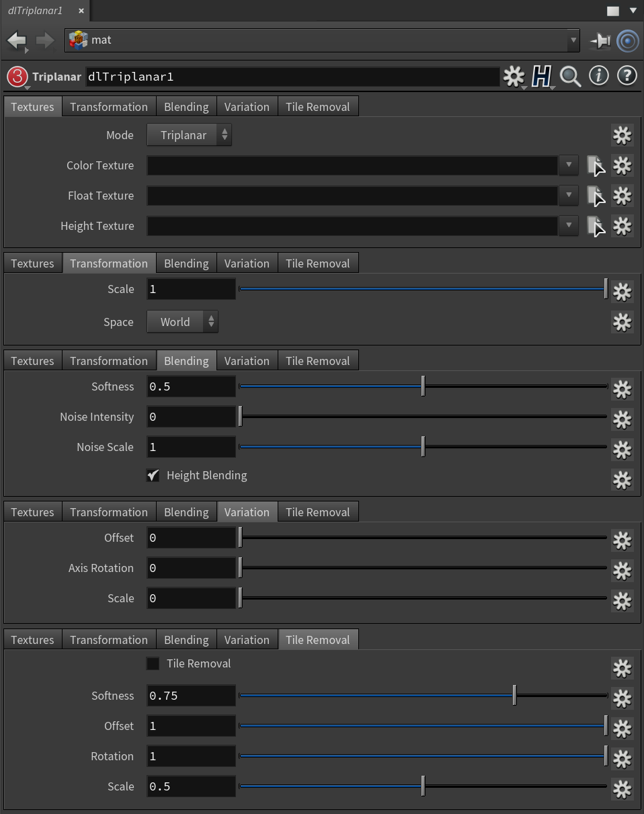Click the gear icon beside Noise Intensity
The width and height of the screenshot is (644, 814).
(x=622, y=418)
